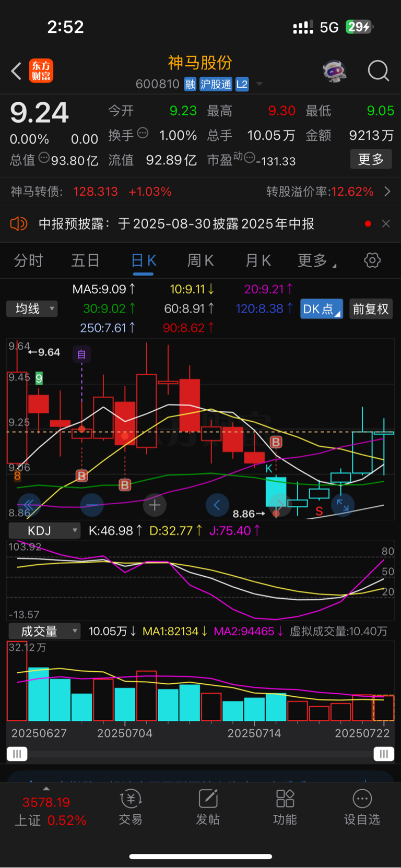This screenshot has width=401, height=868.
Task: Select the 日K tab
Action: point(144,260)
